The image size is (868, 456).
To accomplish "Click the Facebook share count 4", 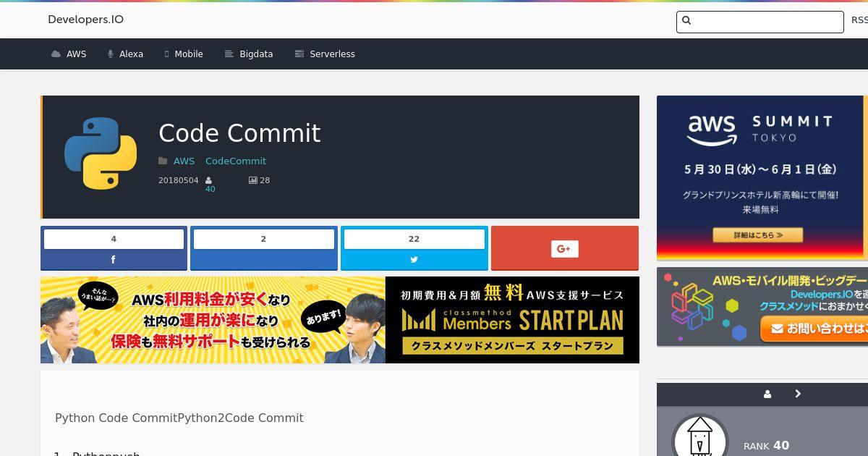I will coord(114,239).
